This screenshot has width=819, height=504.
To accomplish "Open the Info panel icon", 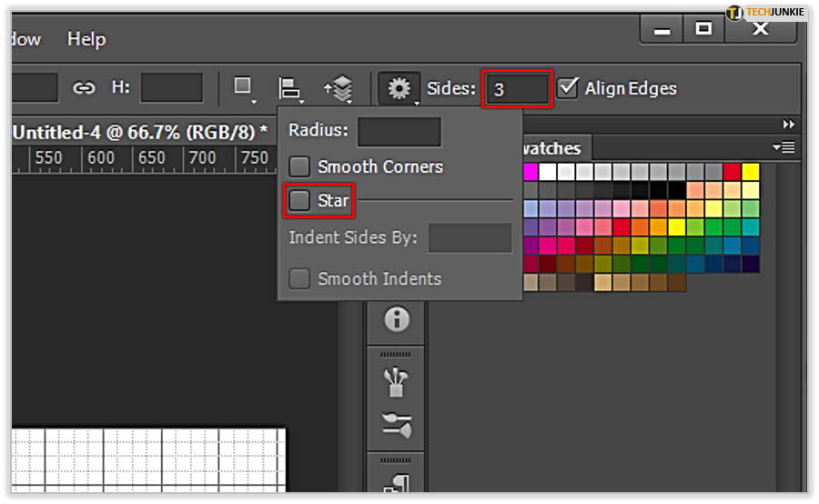I will [397, 319].
